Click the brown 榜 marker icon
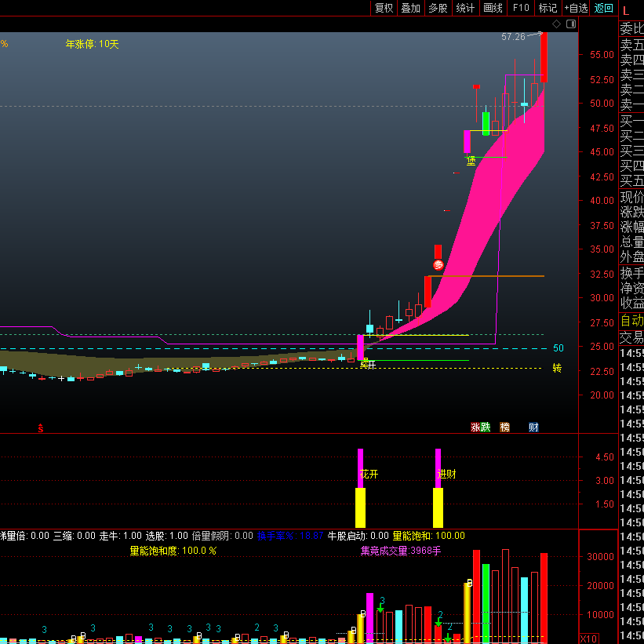The height and width of the screenshot is (644, 644). 505,428
